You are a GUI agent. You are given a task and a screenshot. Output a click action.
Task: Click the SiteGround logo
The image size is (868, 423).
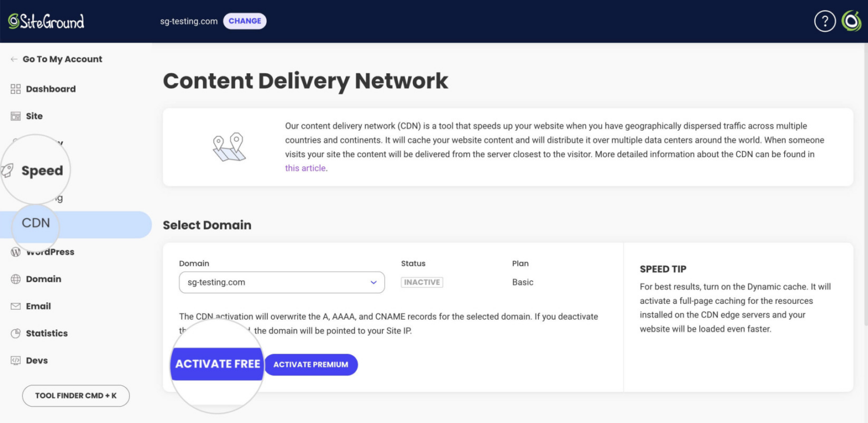coord(46,21)
